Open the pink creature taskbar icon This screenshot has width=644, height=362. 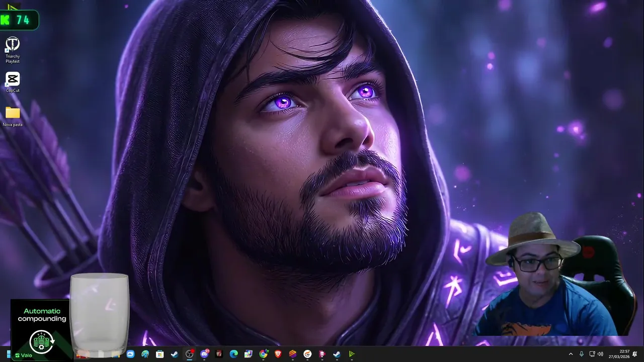(322, 354)
